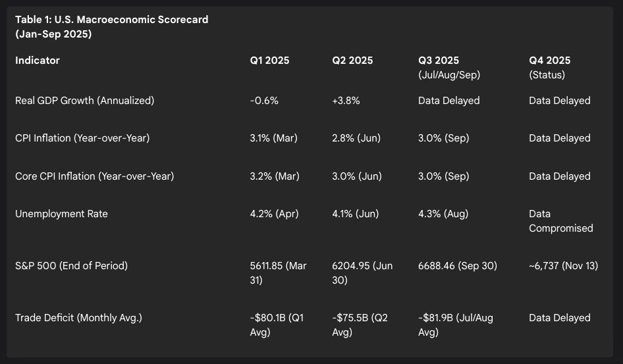Click the '3.1% (Mar)' CPI cell

tap(274, 138)
